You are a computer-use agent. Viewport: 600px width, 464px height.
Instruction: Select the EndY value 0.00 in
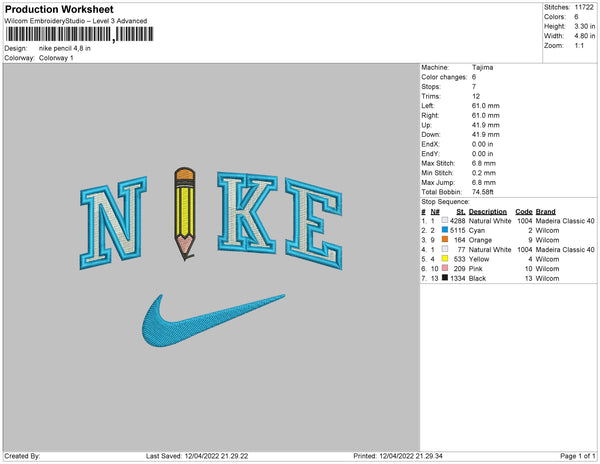(x=482, y=154)
